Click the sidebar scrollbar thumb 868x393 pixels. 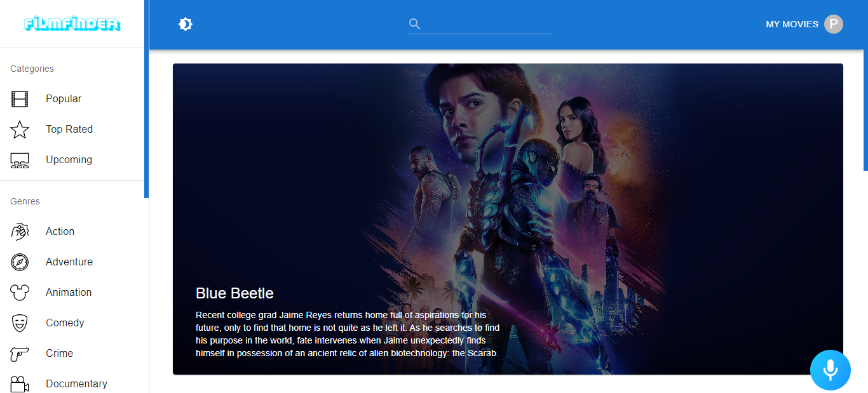(x=146, y=99)
